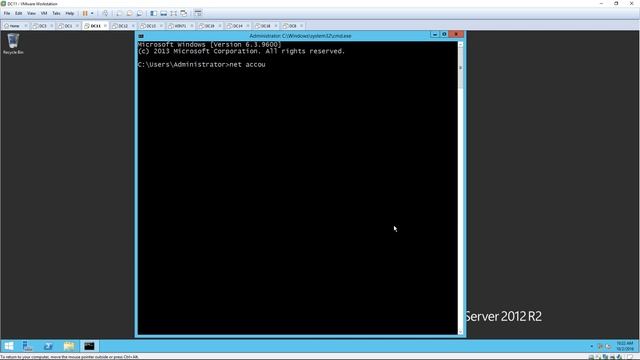Click the Command Prompt window title bar

(300, 36)
